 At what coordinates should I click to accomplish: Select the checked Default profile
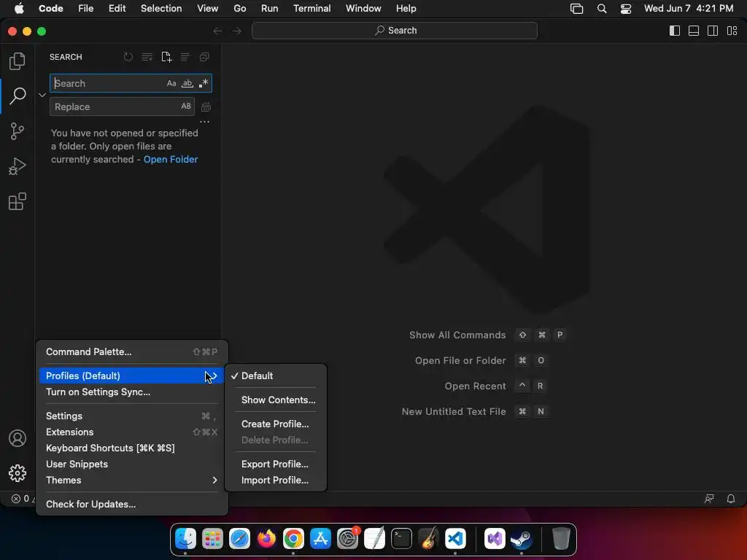275,376
